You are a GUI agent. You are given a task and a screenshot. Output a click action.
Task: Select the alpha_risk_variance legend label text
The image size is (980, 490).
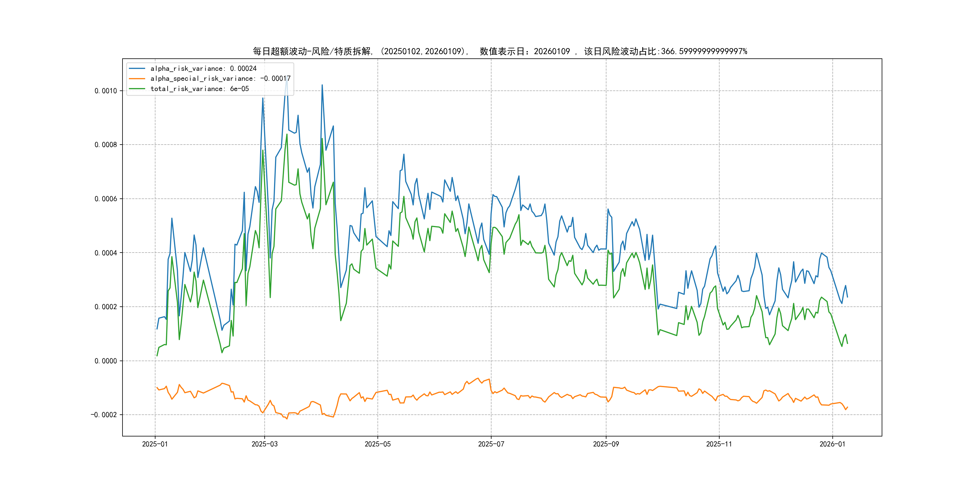click(x=204, y=68)
